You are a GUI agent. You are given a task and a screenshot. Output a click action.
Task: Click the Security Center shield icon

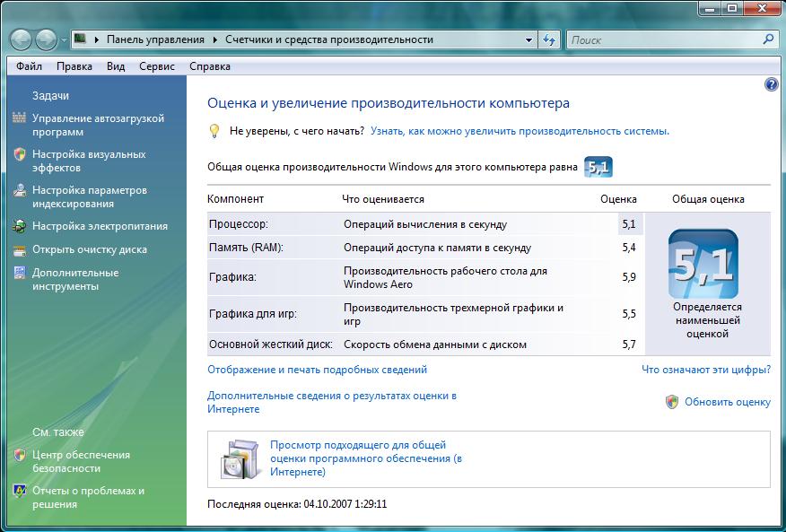20,455
